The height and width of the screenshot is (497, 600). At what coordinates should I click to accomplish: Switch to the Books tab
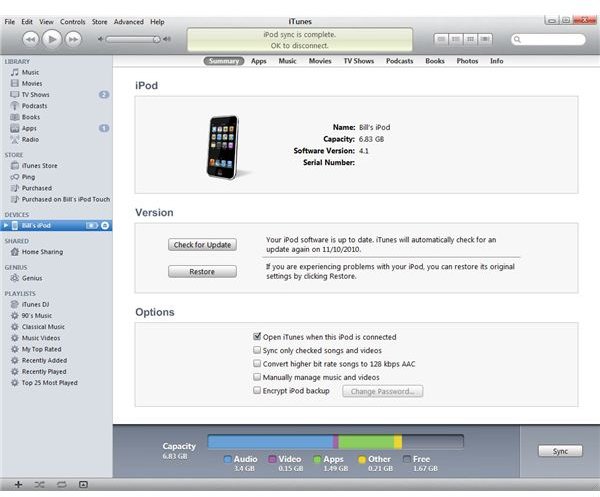pyautogui.click(x=435, y=61)
